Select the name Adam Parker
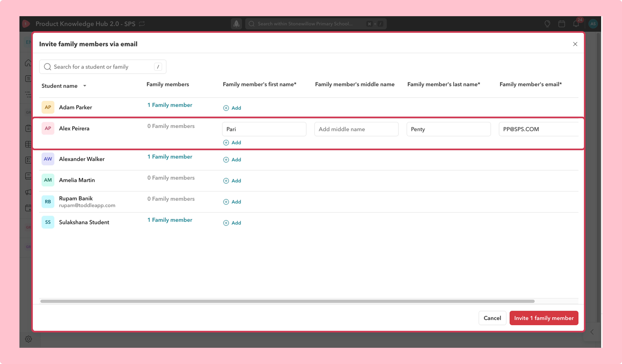Viewport: 622px width, 364px height. click(x=76, y=107)
